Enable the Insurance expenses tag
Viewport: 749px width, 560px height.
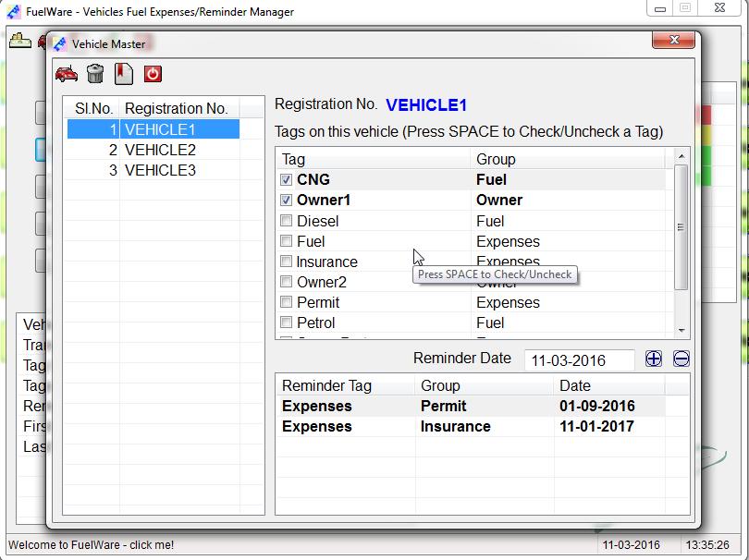[285, 262]
